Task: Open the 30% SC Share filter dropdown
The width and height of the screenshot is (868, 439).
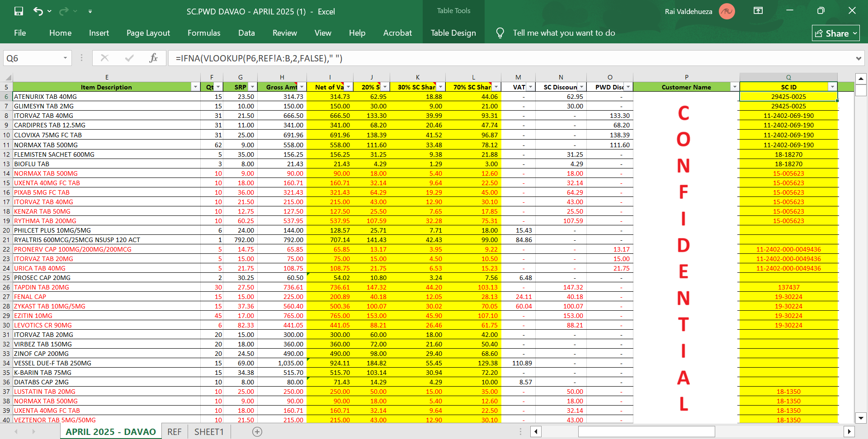Action: click(440, 87)
